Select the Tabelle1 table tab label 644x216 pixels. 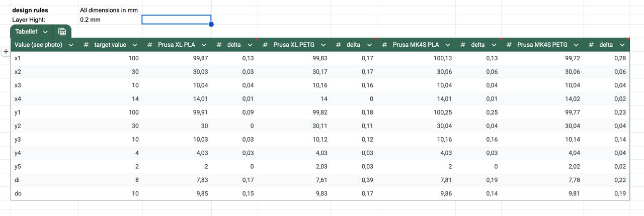pos(27,32)
